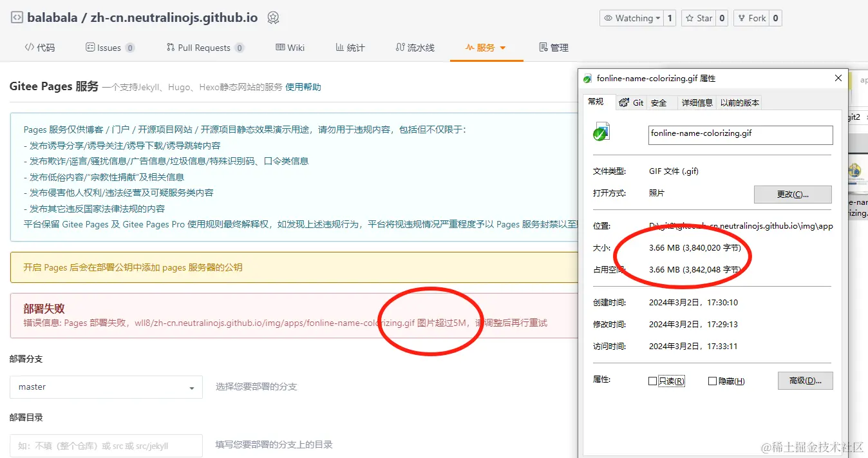Click the 高级 attributes button
The height and width of the screenshot is (458, 868).
805,381
